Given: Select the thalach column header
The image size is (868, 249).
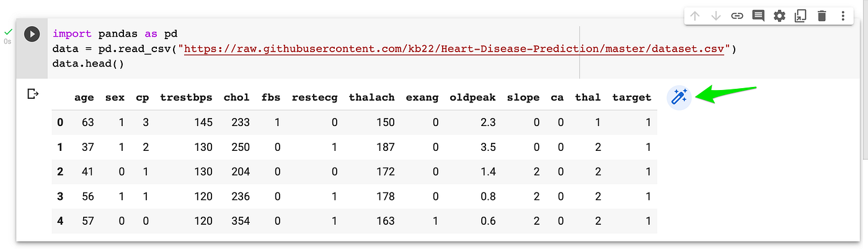Looking at the screenshot, I should pos(371,97).
